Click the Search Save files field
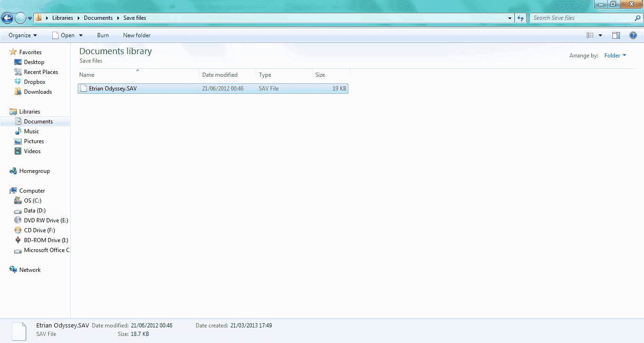The height and width of the screenshot is (343, 644). click(x=582, y=18)
